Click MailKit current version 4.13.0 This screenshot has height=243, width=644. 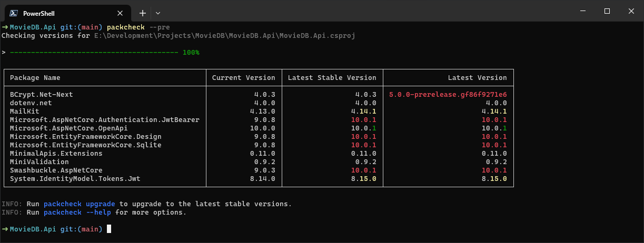point(263,112)
